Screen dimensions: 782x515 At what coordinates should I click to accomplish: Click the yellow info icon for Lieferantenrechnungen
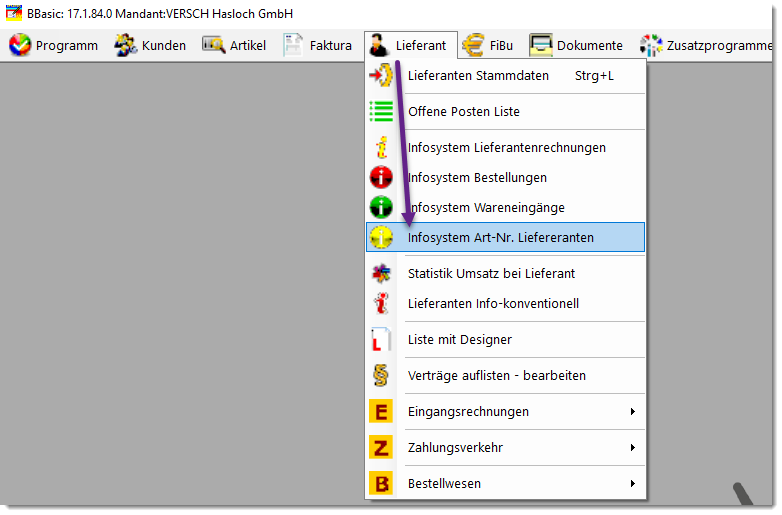coord(382,148)
